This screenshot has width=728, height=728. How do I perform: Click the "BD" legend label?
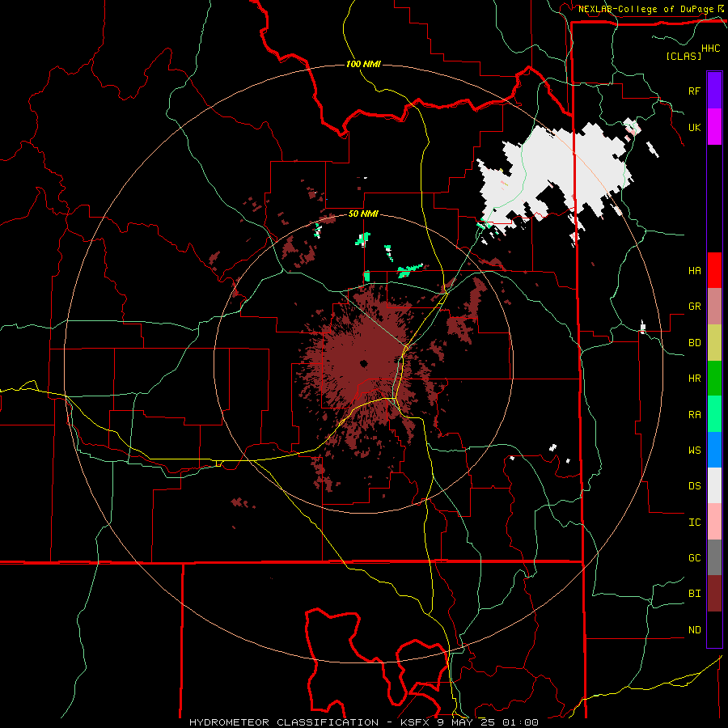694,343
